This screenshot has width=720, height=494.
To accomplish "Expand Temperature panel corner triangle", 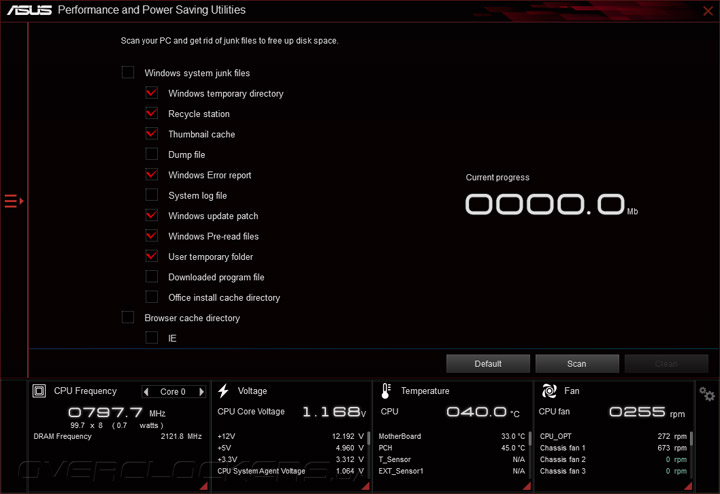I will [x=527, y=486].
